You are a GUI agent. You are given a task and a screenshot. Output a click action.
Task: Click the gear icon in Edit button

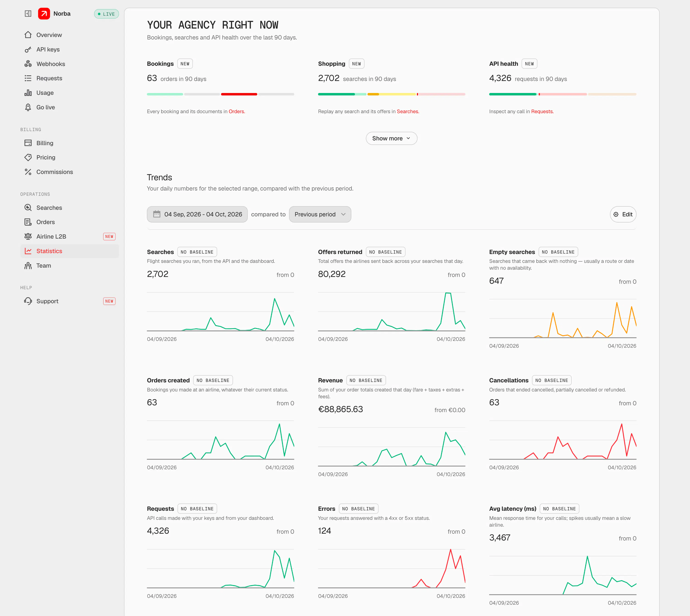coord(616,214)
